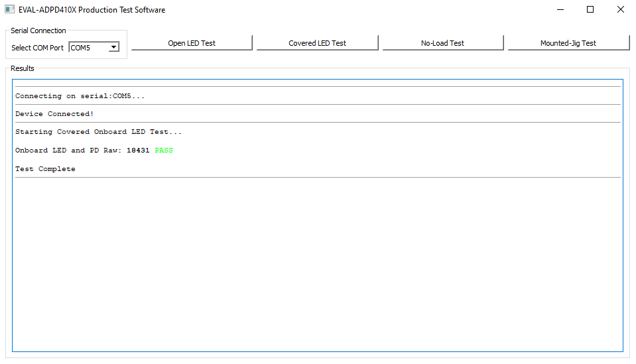This screenshot has height=364, width=636.
Task: Close the EVAL-ADPD410X window
Action: [x=621, y=10]
